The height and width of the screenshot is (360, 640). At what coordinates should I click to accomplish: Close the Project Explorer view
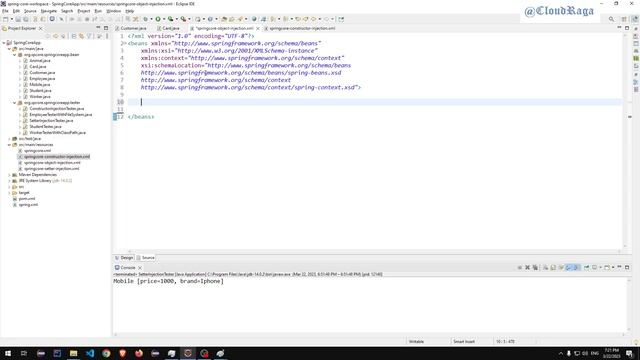click(40, 29)
